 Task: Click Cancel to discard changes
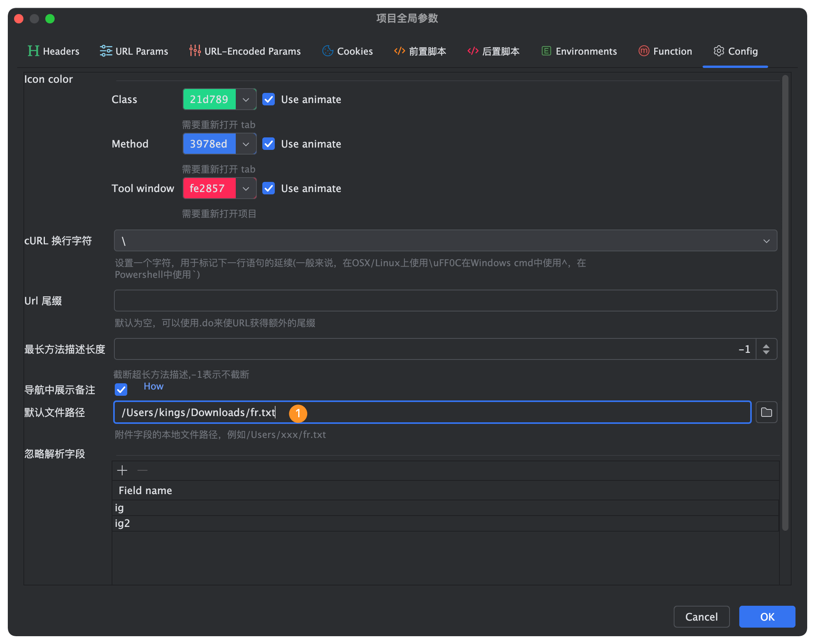(703, 617)
